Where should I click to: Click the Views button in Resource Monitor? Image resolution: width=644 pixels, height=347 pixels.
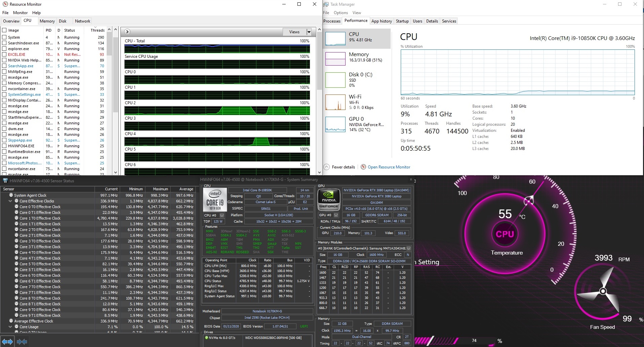294,32
